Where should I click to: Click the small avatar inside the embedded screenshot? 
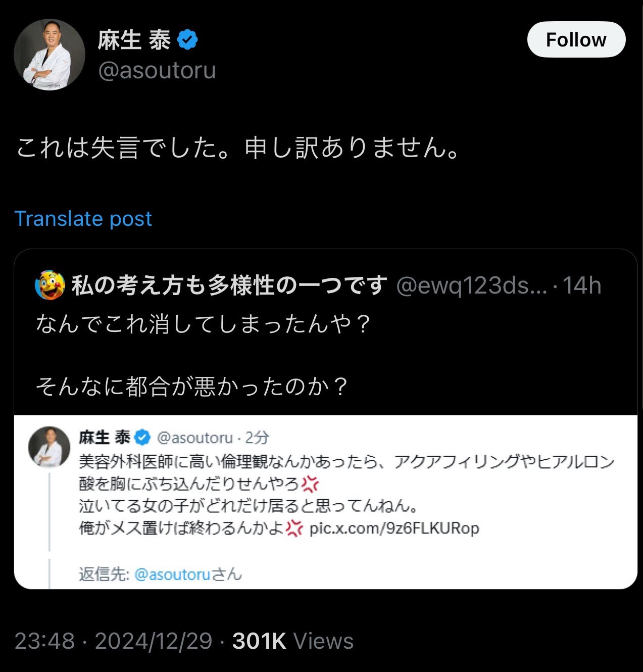49,446
